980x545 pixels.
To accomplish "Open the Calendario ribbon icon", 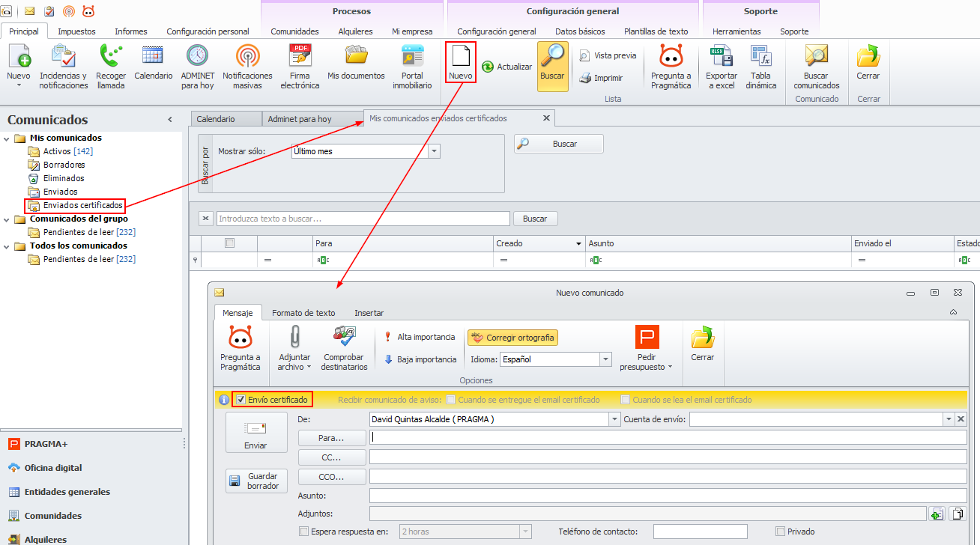I will [153, 63].
